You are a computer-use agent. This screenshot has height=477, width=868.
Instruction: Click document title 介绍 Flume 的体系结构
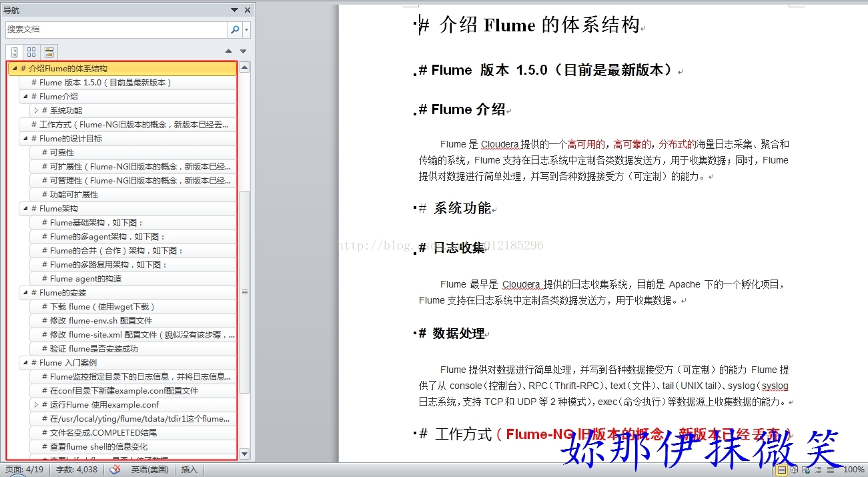point(538,25)
